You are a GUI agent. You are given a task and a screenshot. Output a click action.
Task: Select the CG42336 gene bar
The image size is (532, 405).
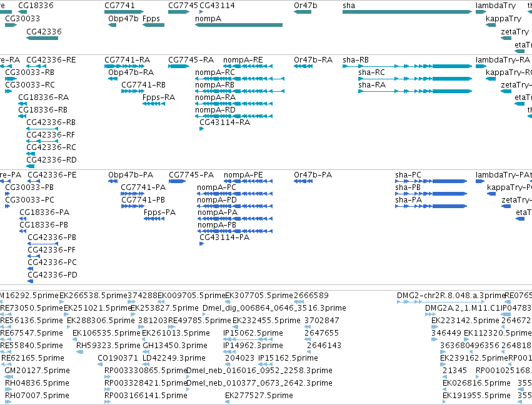pyautogui.click(x=42, y=38)
